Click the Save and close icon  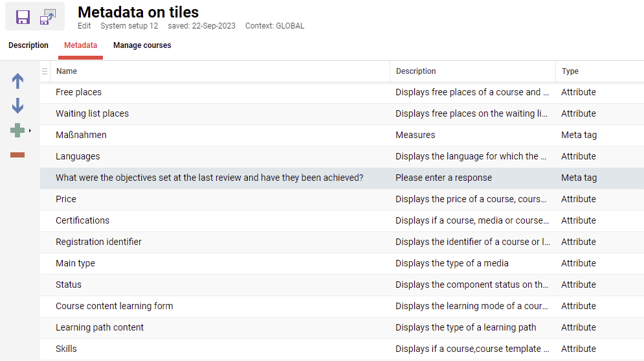click(48, 17)
